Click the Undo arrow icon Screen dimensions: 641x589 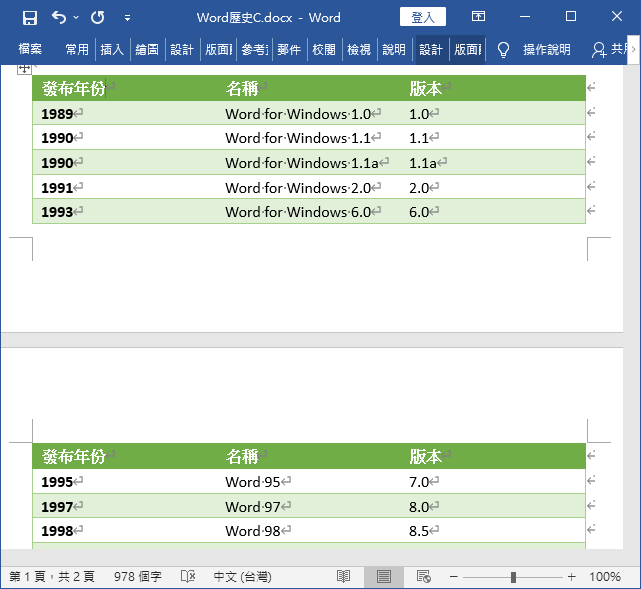pos(59,18)
